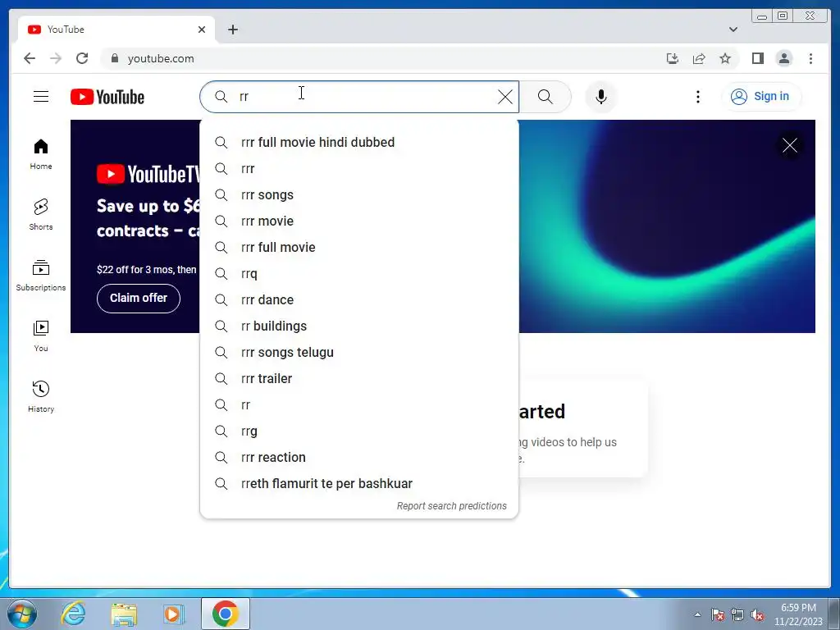Close the YouTube tab
This screenshot has width=840, height=630.
(x=202, y=30)
